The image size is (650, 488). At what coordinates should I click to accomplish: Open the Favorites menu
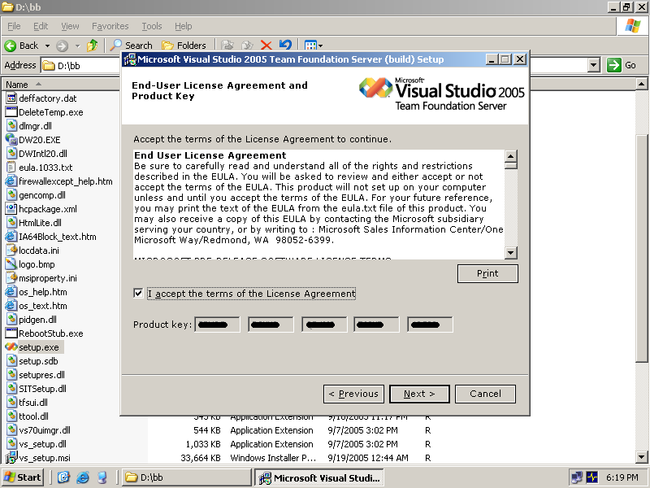point(110,26)
